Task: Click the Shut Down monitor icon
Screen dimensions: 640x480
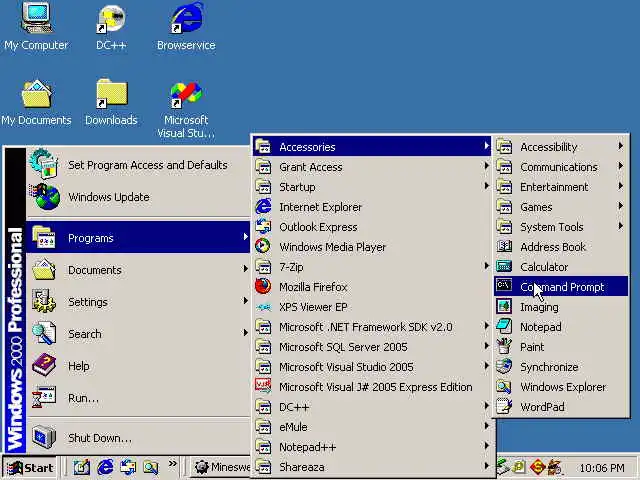Action: [x=44, y=437]
